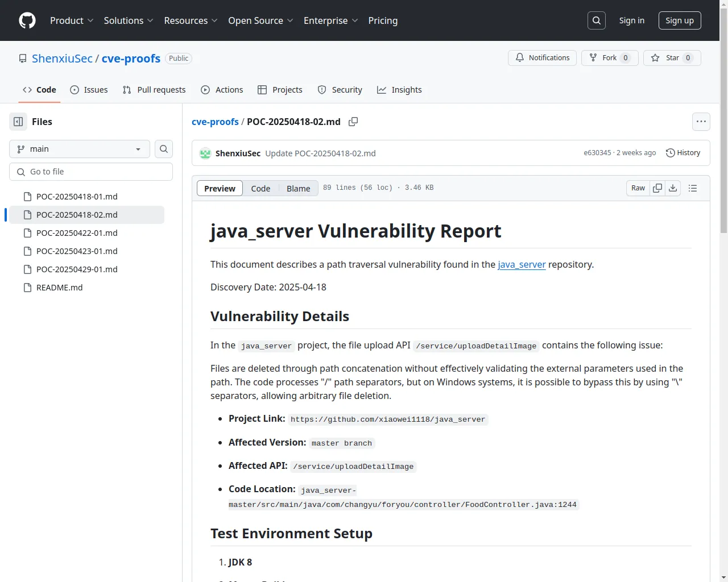Viewport: 728px width, 582px height.
Task: Open commit hash e630345
Action: point(597,153)
